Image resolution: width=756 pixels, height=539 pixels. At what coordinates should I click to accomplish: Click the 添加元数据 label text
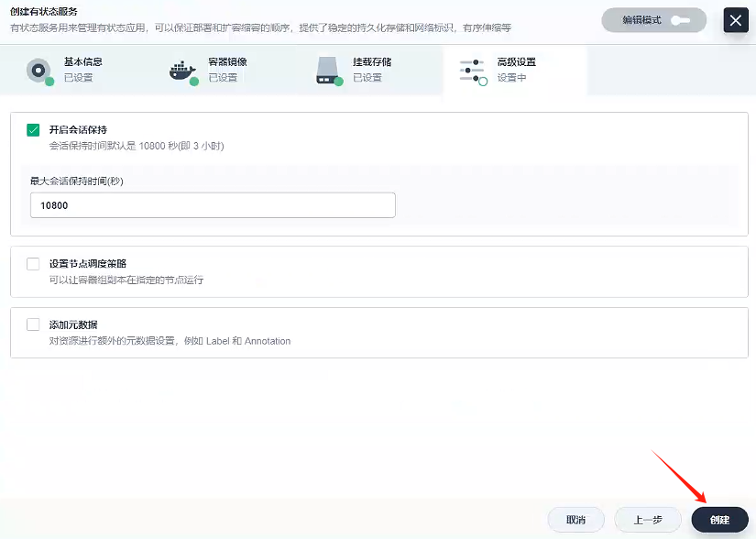click(x=73, y=324)
